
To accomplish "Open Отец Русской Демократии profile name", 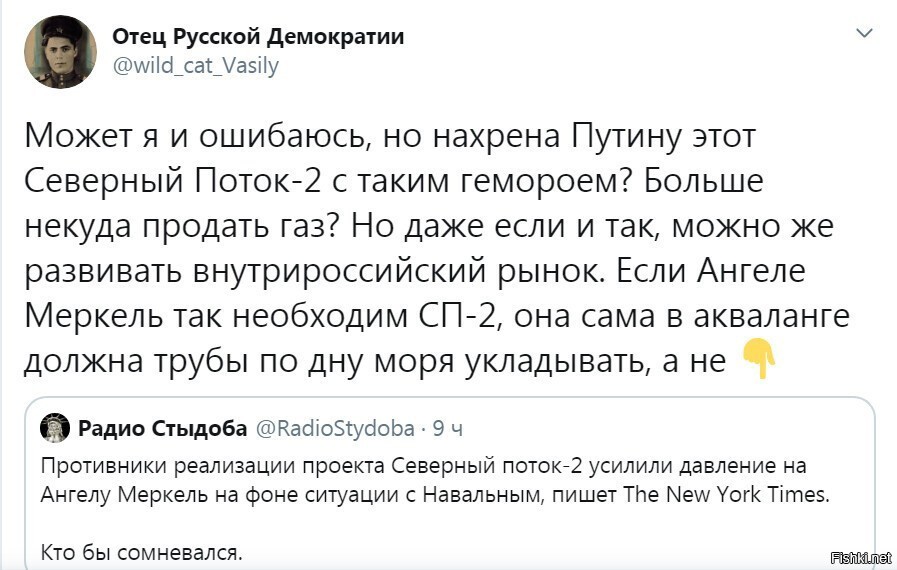I will [x=258, y=37].
